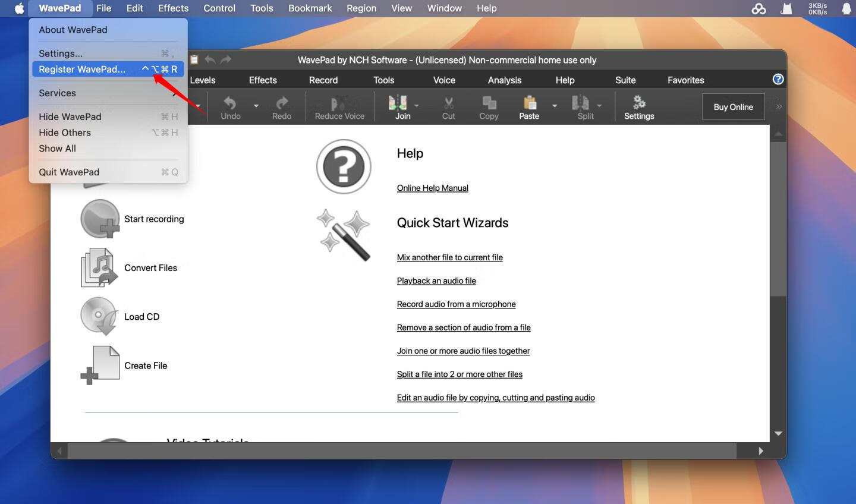The height and width of the screenshot is (504, 856).
Task: Open Join one or more audio files link
Action: pos(463,351)
